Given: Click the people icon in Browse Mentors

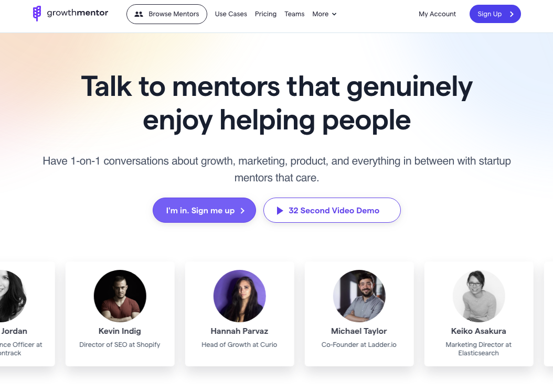Looking at the screenshot, I should (x=139, y=14).
